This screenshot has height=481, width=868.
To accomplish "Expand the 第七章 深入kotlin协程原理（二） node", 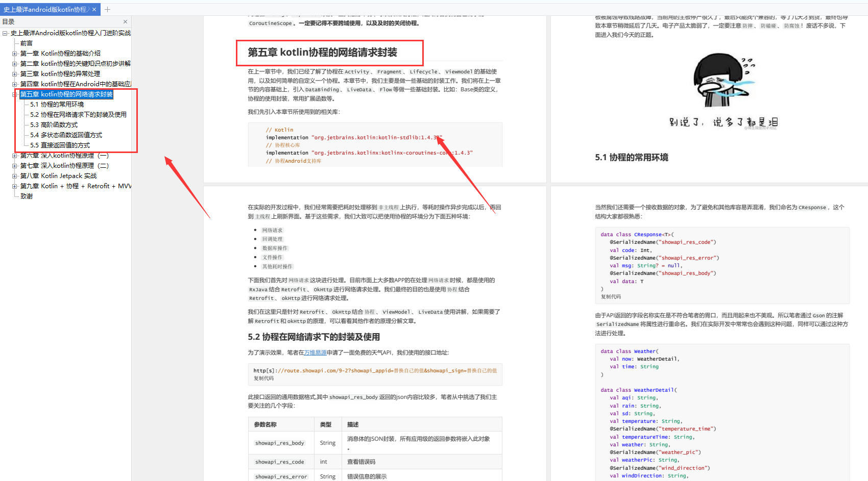I will (15, 166).
